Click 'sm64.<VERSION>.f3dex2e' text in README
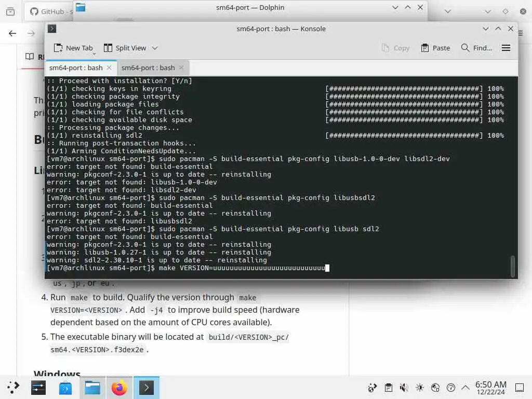Screen dimensions: 532x399 coord(97,350)
